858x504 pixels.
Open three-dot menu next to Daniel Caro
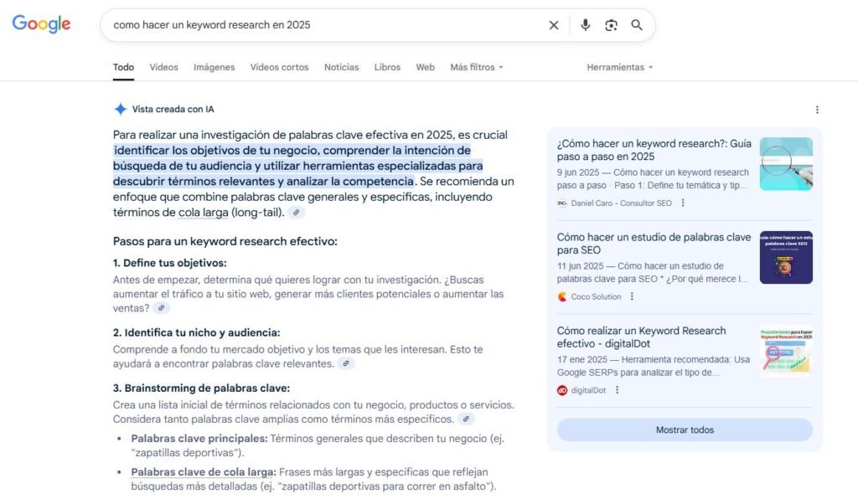click(682, 203)
